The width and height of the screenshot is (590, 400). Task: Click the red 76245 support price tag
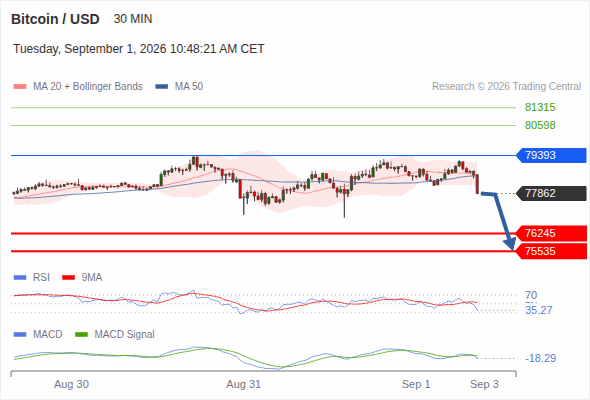point(551,233)
